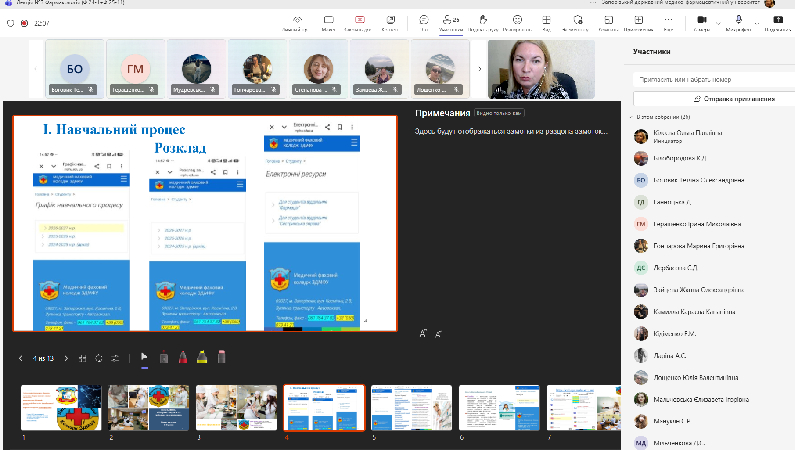Select participant tile with initials ГМ
Screen dimensions: 795x450
click(x=135, y=69)
